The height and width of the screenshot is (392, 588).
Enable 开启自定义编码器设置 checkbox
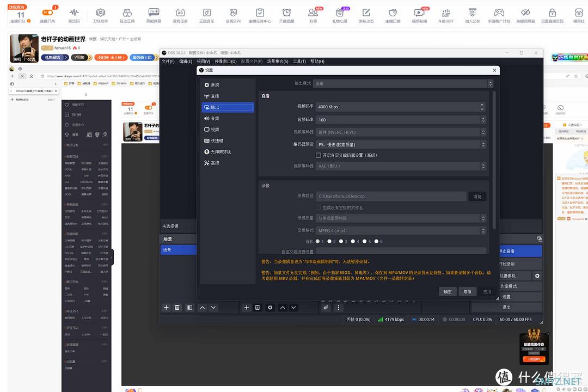pyautogui.click(x=318, y=155)
